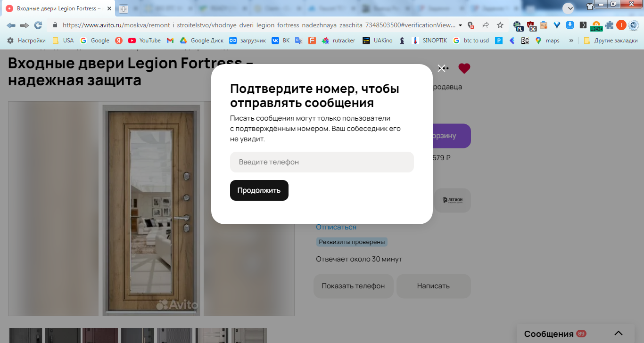Open the uBlock extension showing 36
Viewport: 644px width, 343px height.
[531, 26]
